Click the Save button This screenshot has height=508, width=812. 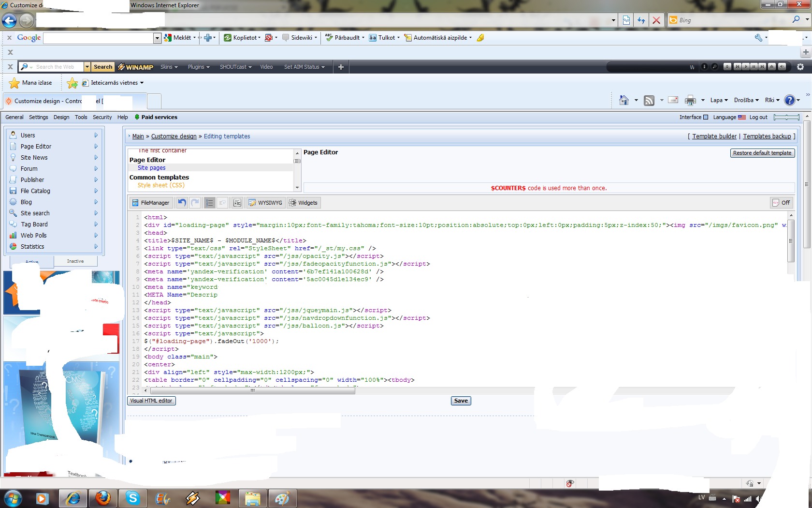click(x=461, y=401)
